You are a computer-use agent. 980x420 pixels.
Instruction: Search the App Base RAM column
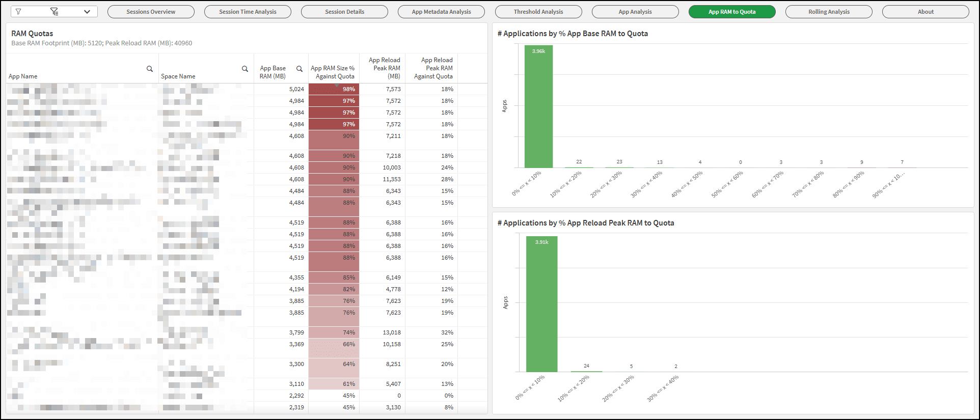tap(300, 69)
